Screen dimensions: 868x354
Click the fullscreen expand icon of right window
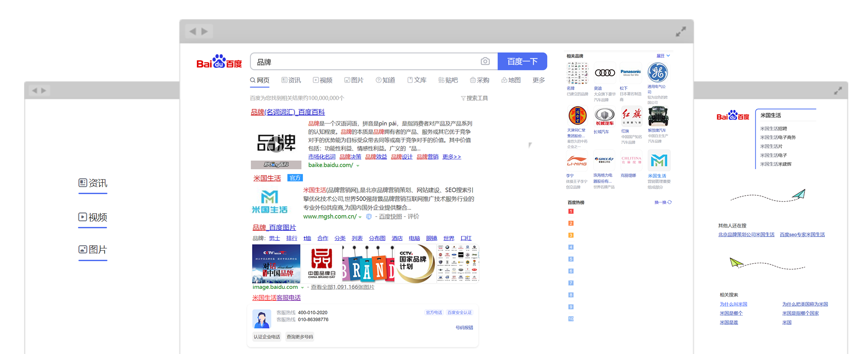click(x=838, y=91)
